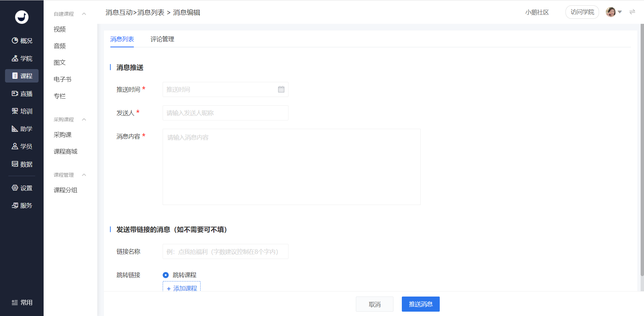Open 直播 live streaming section
Viewport: 644px width, 316px height.
point(22,94)
